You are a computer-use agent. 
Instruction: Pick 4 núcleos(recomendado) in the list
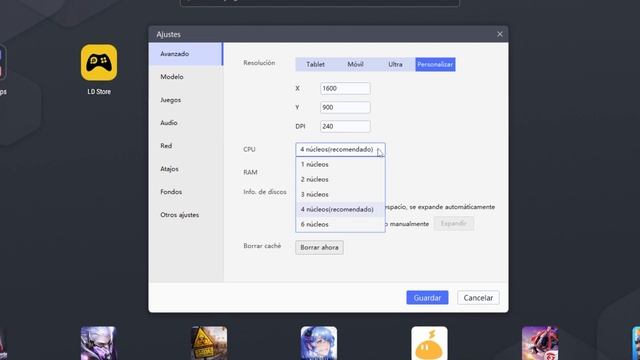tap(340, 209)
